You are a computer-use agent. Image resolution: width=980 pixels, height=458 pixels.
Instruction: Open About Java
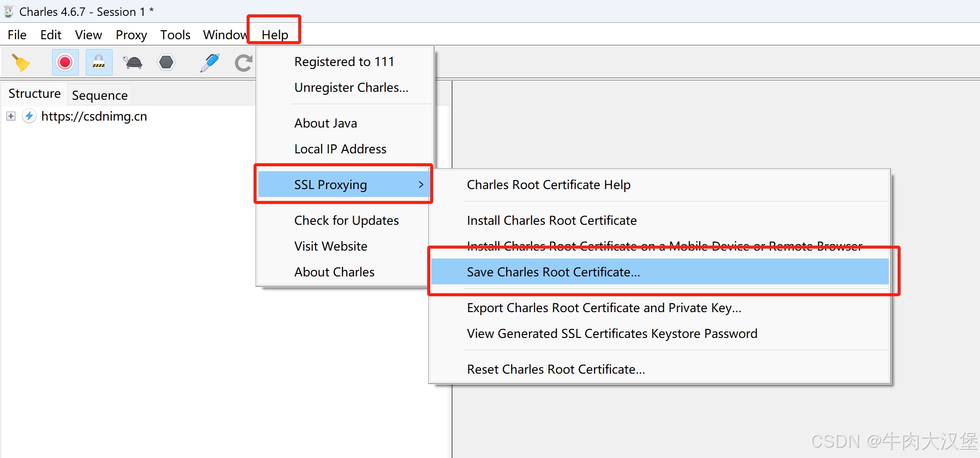pos(345,123)
